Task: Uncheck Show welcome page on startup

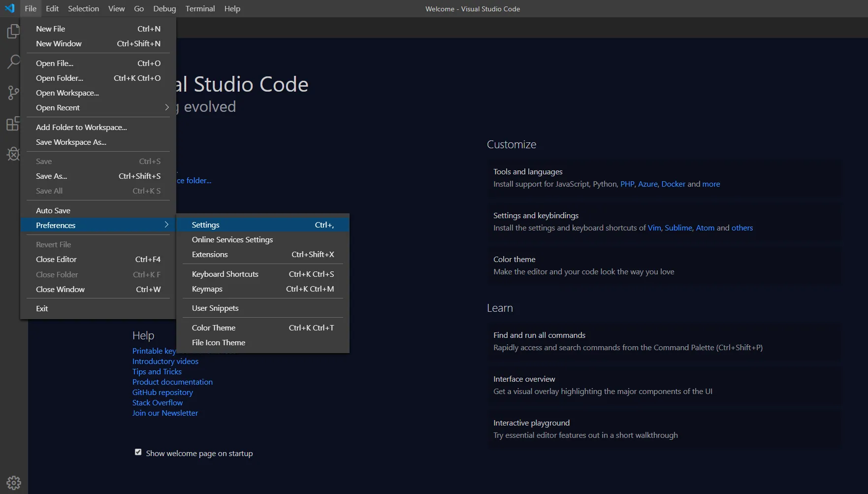Action: (138, 452)
